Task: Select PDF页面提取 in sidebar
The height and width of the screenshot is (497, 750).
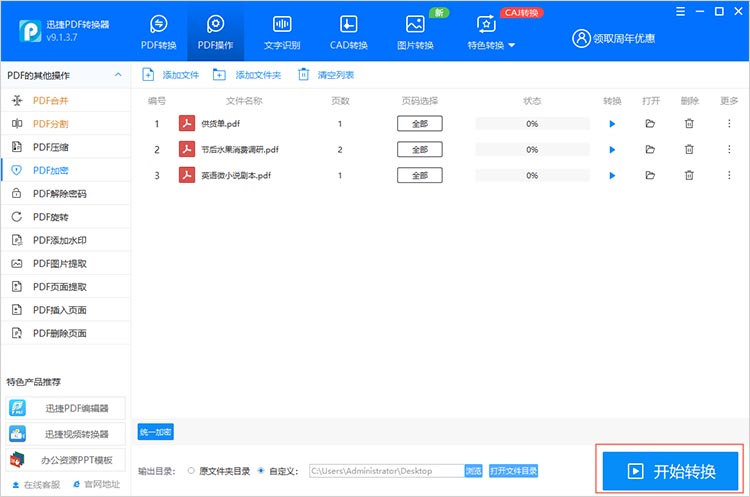Action: pyautogui.click(x=66, y=287)
